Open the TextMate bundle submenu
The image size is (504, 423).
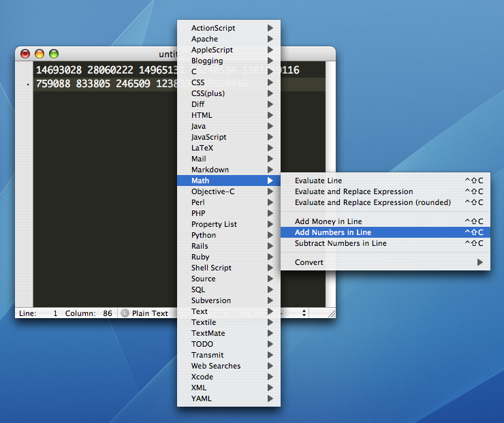pyautogui.click(x=229, y=333)
